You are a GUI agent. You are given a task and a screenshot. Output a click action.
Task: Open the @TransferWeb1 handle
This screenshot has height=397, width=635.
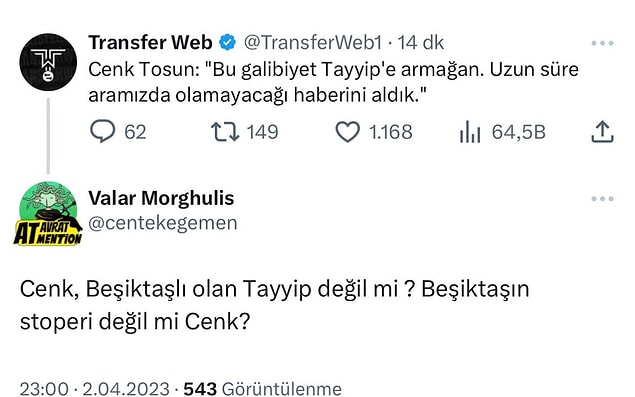pos(313,43)
